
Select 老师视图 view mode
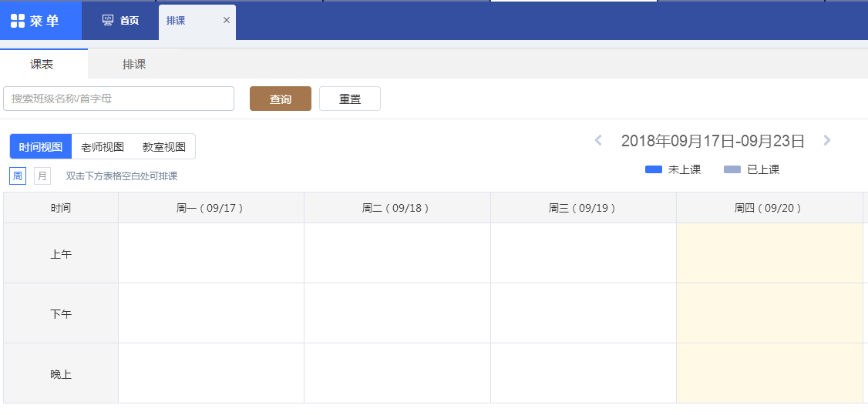pyautogui.click(x=103, y=146)
